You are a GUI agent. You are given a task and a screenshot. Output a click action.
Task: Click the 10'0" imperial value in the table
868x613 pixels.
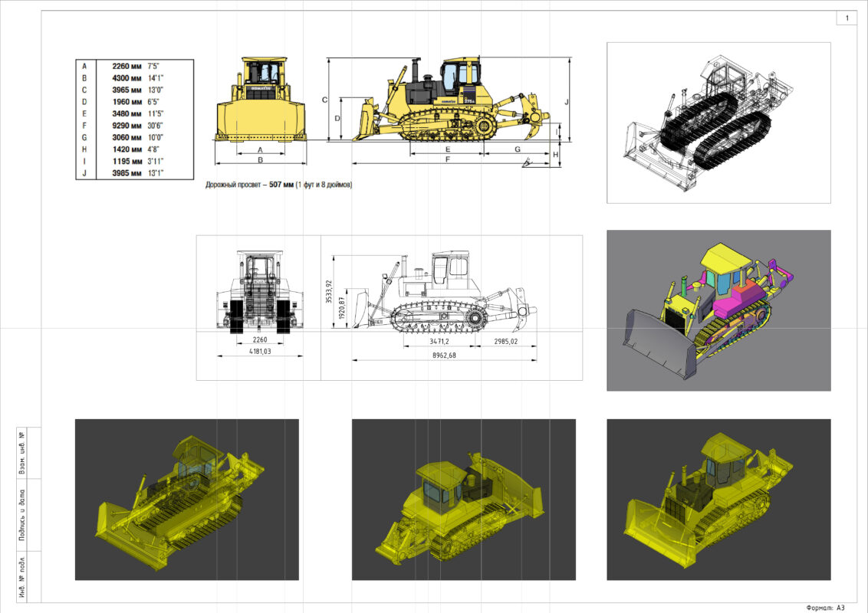coord(156,138)
